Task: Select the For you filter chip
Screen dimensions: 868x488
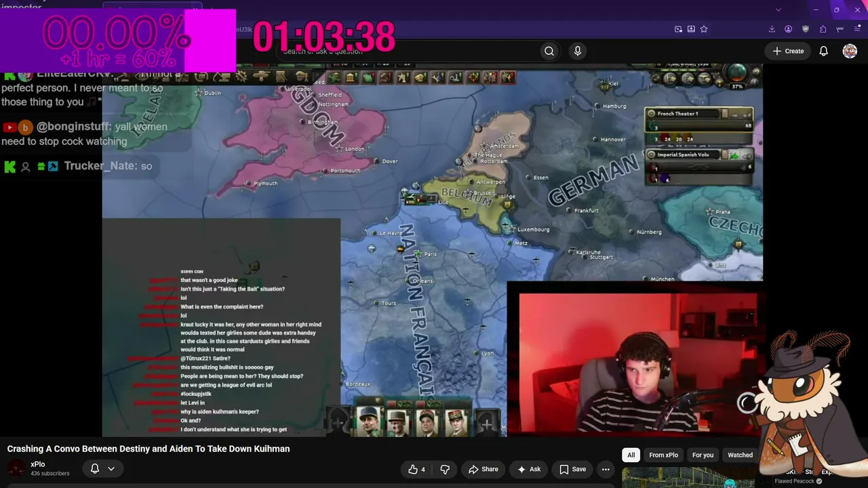Action: click(x=703, y=455)
